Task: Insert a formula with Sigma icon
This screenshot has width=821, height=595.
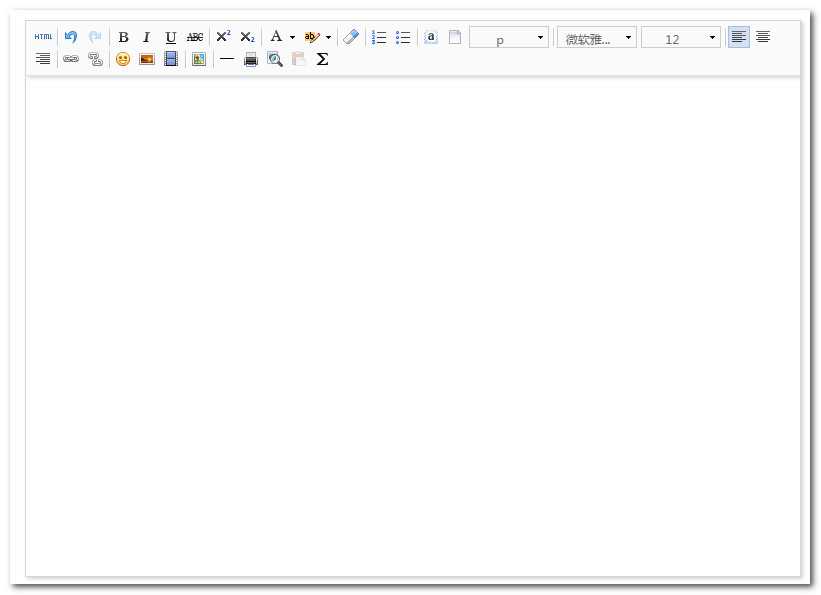Action: (x=323, y=59)
